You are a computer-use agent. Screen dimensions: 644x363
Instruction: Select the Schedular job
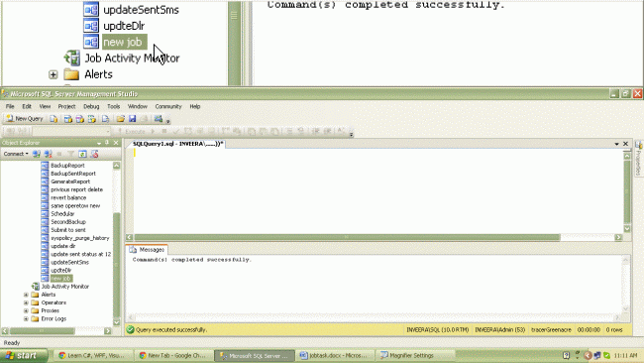62,214
